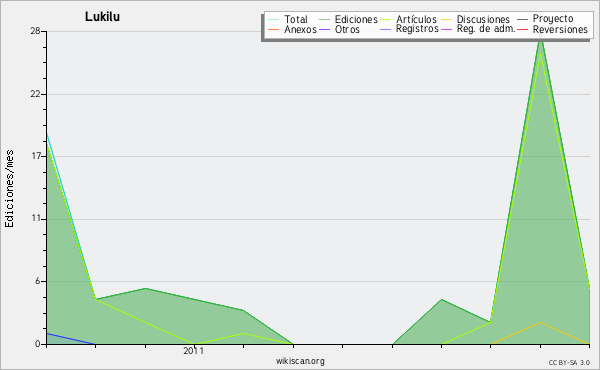Click the 22 y-axis value
This screenshot has width=600, height=370.
point(36,94)
